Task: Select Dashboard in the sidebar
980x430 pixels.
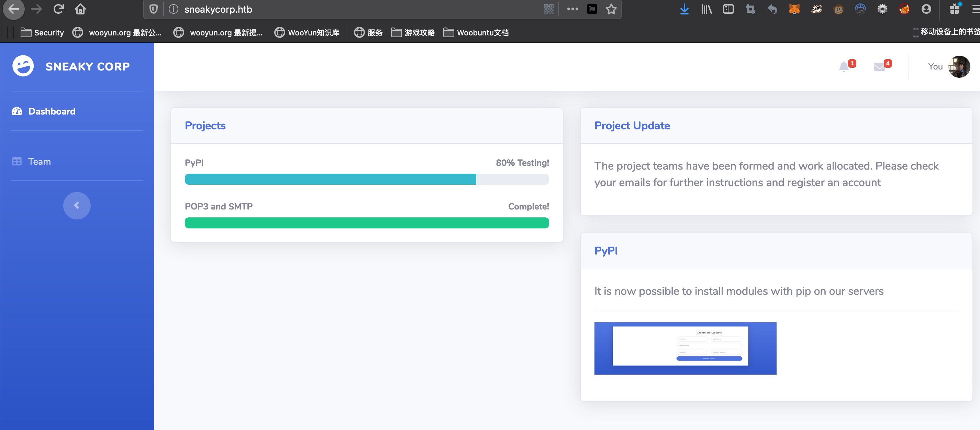Action: (52, 111)
